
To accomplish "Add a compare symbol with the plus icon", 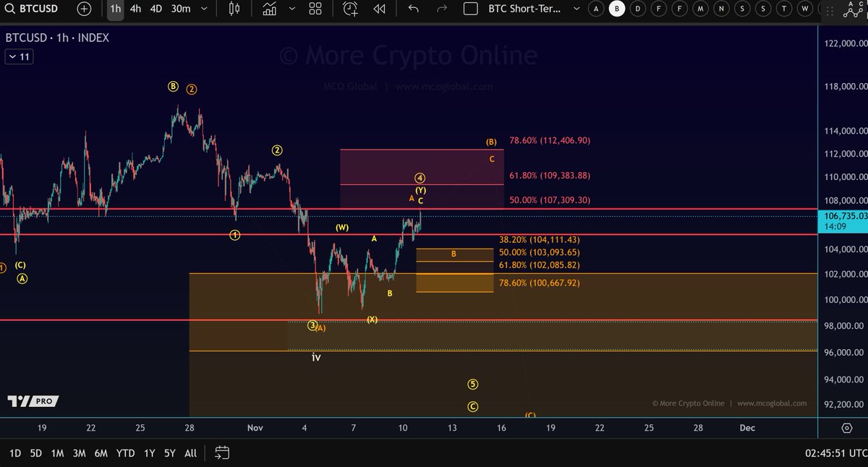I will [x=84, y=9].
